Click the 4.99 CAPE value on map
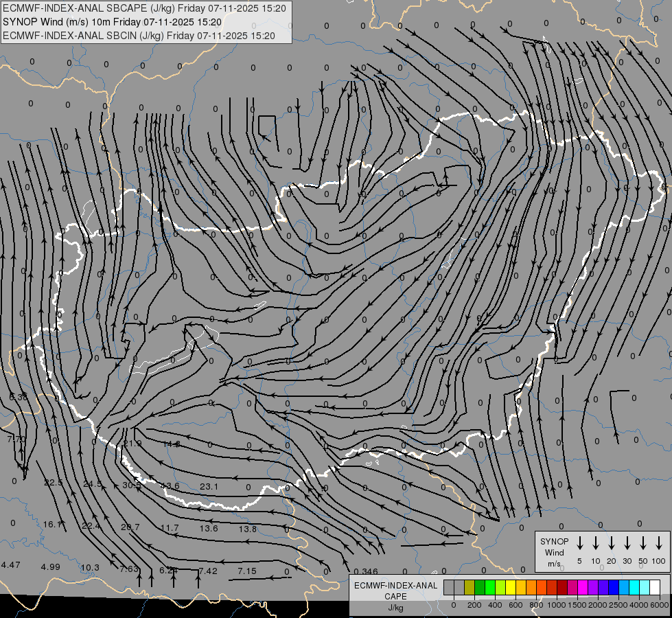 [x=51, y=566]
